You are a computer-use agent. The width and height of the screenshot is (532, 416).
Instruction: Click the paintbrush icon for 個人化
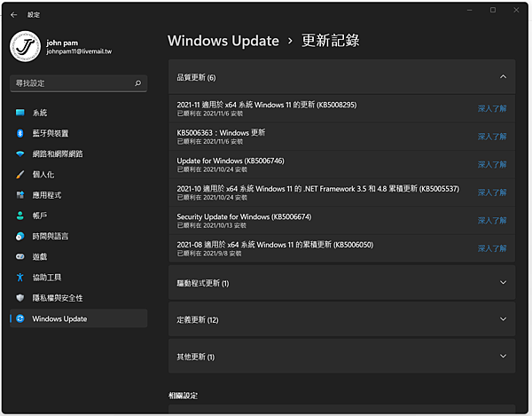[20, 175]
